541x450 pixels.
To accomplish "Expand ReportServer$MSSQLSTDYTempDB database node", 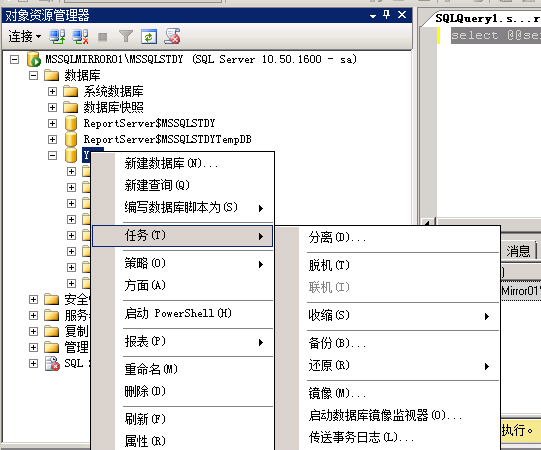I will pyautogui.click(x=52, y=139).
